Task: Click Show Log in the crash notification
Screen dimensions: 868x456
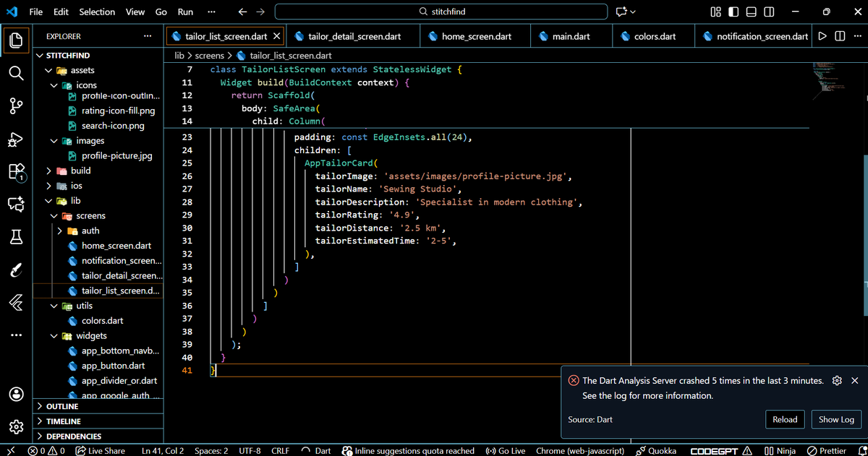Action: pyautogui.click(x=836, y=419)
